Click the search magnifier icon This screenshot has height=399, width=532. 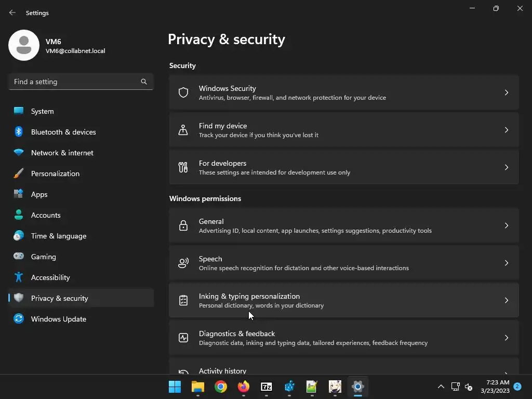(x=144, y=82)
